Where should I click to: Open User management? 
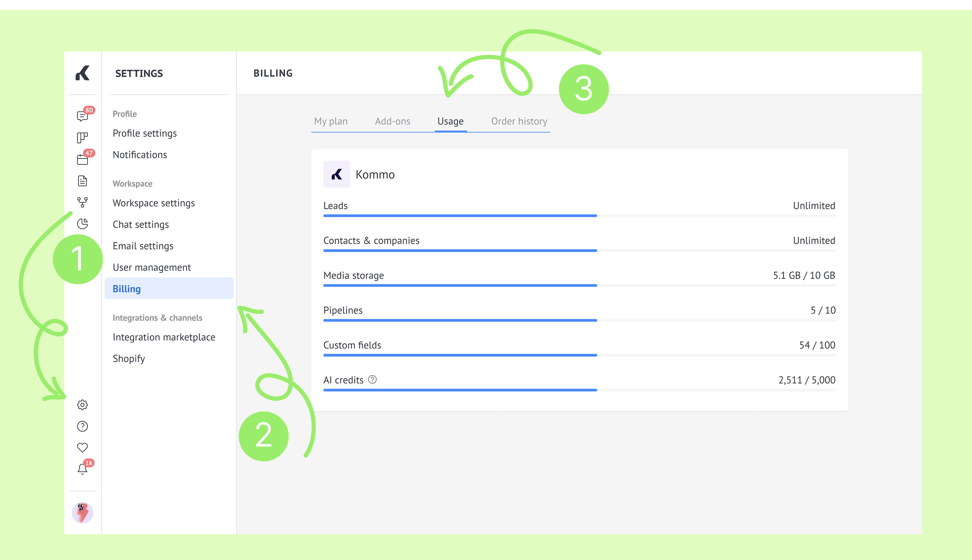(152, 267)
